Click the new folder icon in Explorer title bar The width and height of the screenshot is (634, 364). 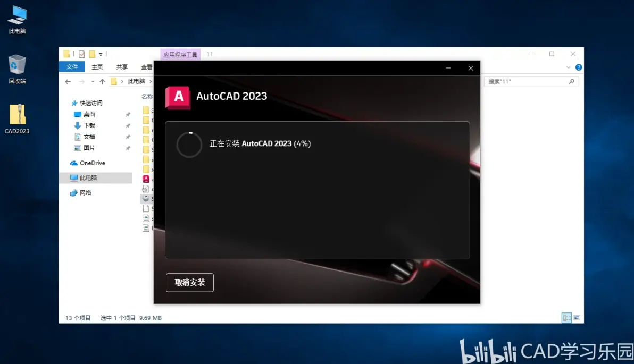click(x=92, y=54)
